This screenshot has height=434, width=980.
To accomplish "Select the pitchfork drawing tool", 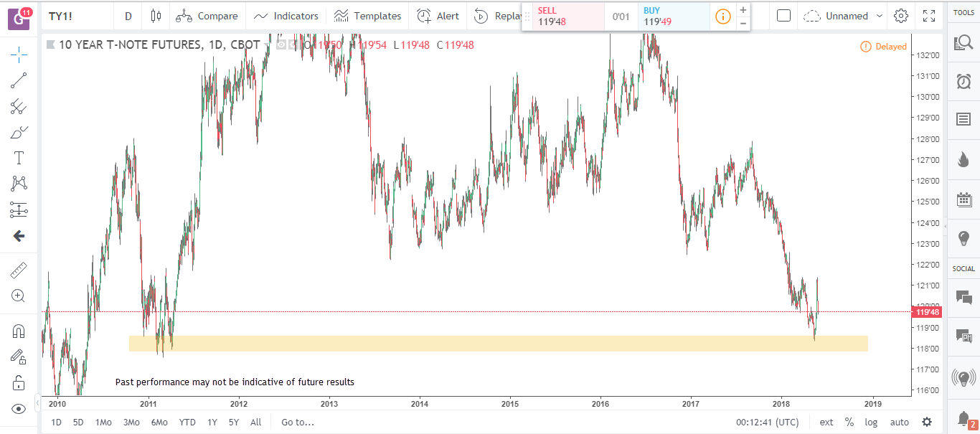I will [19, 107].
